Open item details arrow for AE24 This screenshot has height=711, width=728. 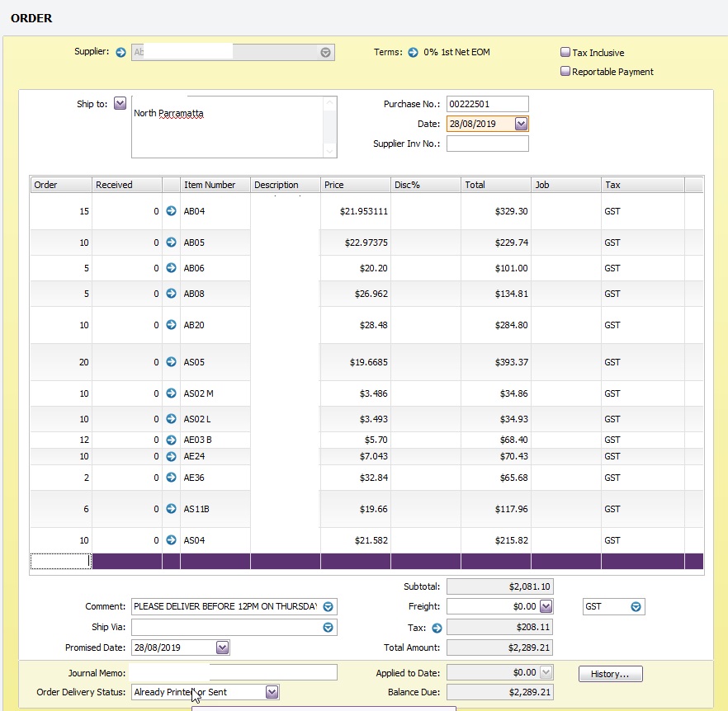click(172, 456)
